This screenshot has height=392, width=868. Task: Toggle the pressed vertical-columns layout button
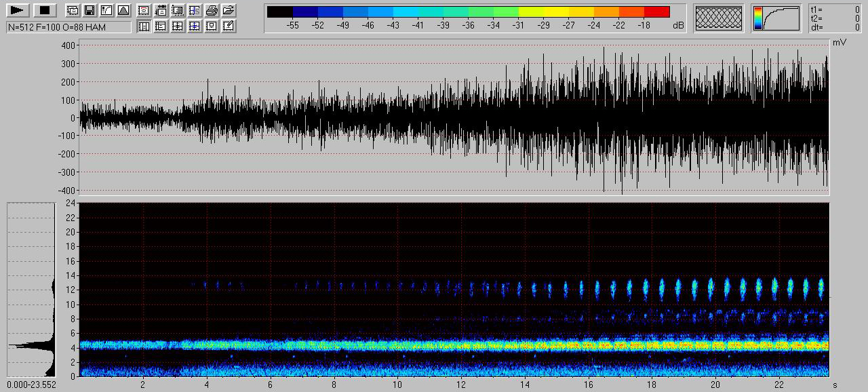(144, 26)
